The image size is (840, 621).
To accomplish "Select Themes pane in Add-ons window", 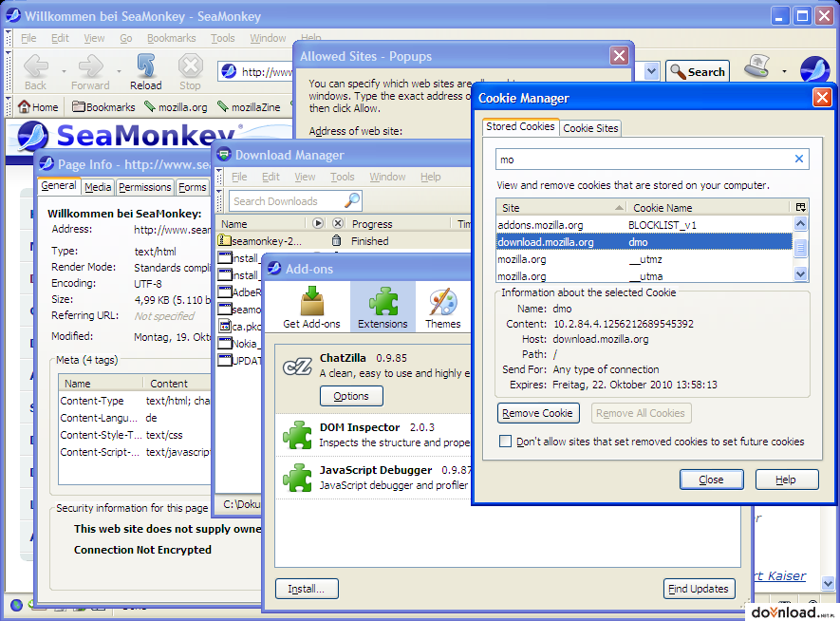I will 442,307.
